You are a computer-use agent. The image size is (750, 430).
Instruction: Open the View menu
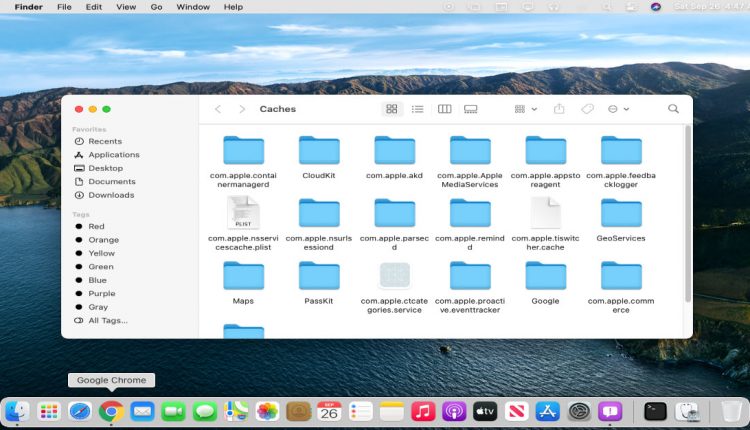(126, 7)
